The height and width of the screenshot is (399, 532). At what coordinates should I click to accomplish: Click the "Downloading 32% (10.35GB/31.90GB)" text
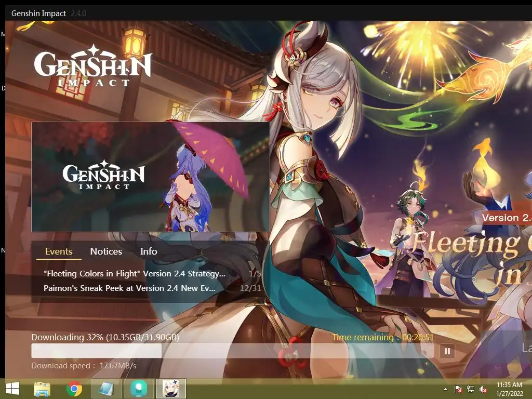(x=105, y=337)
